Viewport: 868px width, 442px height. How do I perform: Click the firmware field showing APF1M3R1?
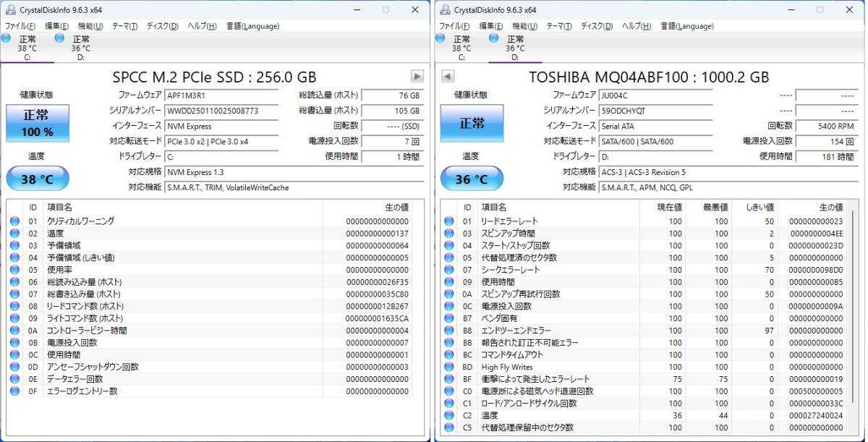(x=221, y=95)
